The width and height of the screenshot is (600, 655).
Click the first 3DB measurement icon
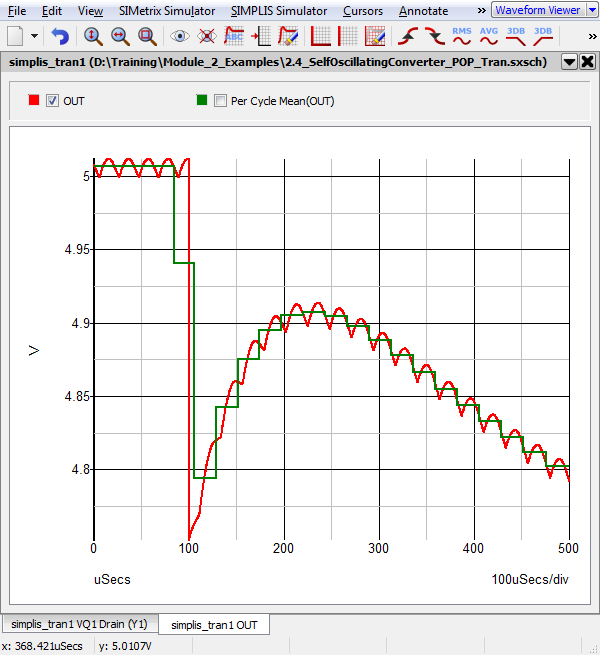point(516,36)
